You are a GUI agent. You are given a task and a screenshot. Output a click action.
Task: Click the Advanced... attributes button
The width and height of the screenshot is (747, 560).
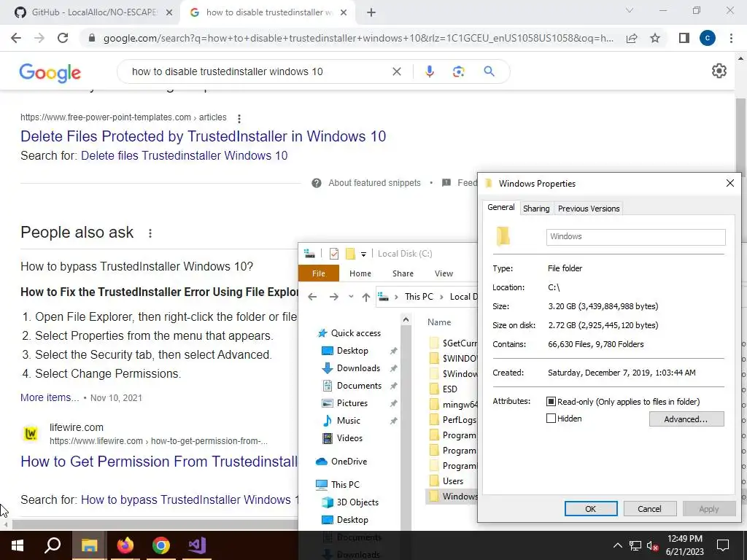tap(686, 419)
